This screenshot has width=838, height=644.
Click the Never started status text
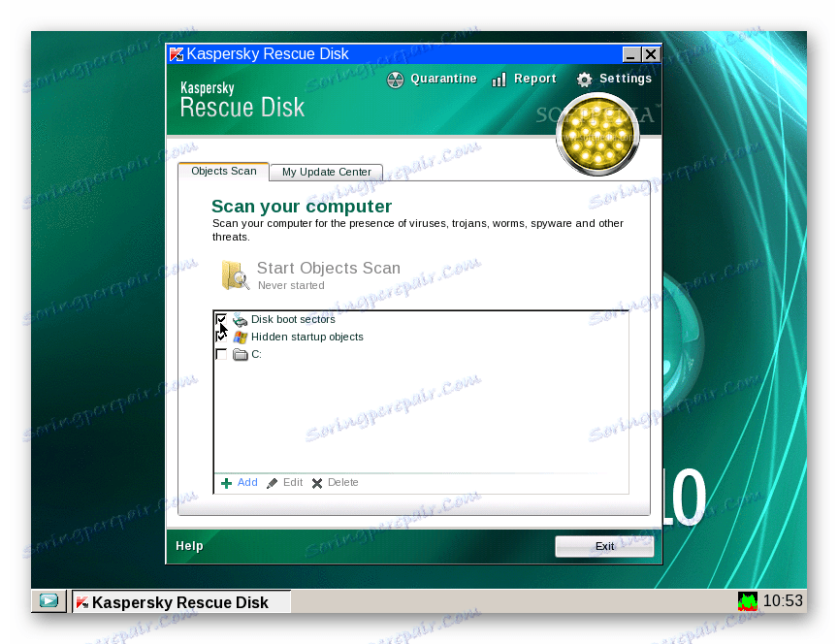[291, 285]
